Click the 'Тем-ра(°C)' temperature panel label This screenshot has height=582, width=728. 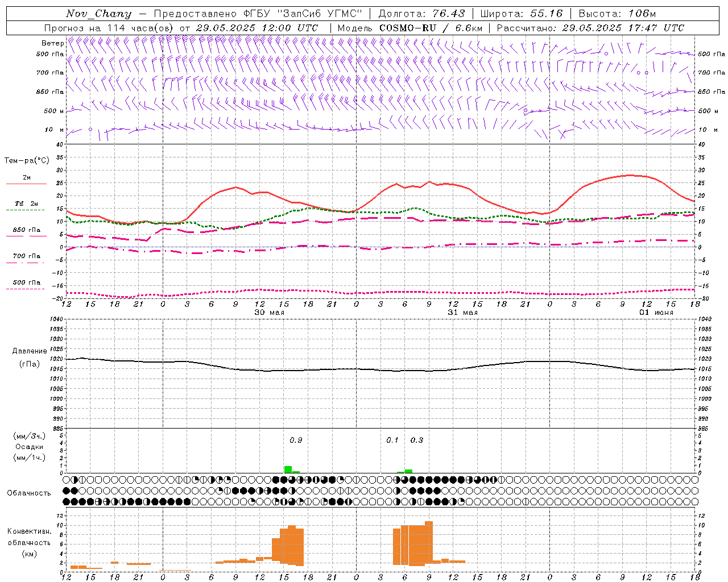click(27, 161)
